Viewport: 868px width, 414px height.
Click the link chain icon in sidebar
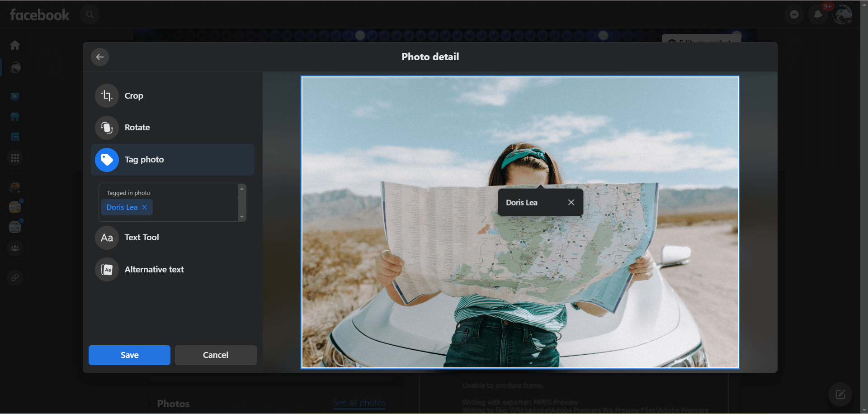click(x=15, y=277)
